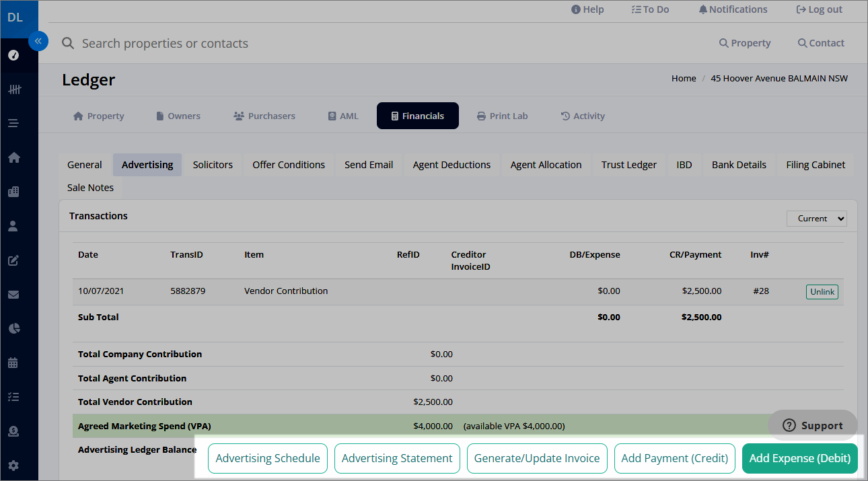Switch to the Purchasers tab
The image size is (868, 481).
(264, 116)
